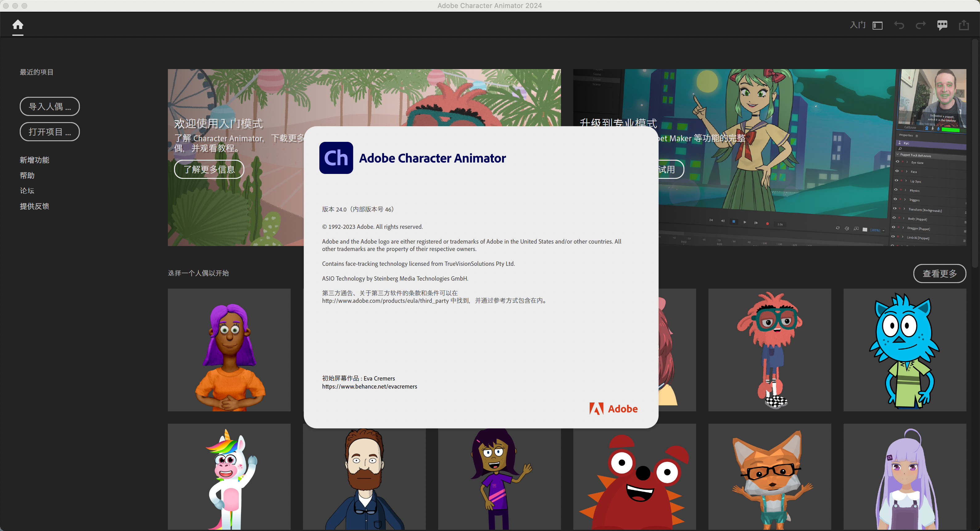Click the ASIO Technology by Steinberg line
980x531 pixels.
(395, 279)
